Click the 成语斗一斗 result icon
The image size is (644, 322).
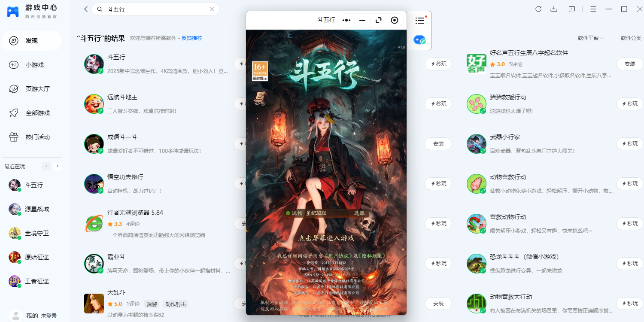94,144
